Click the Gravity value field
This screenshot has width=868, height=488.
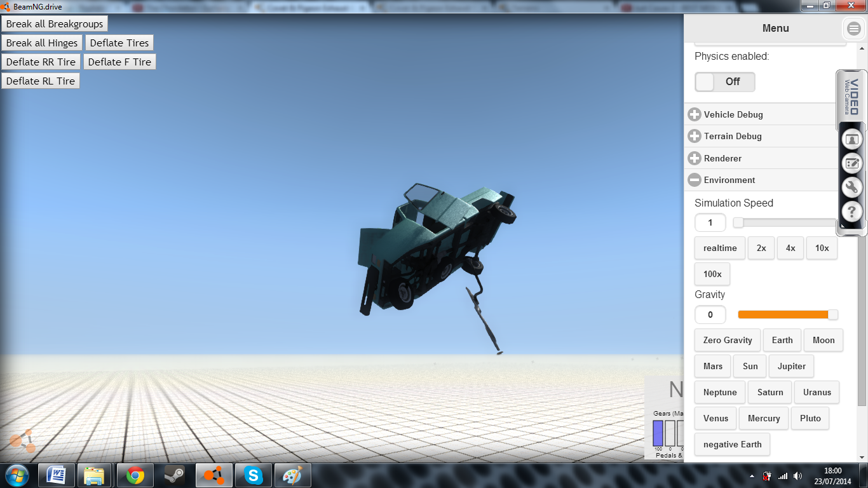point(710,315)
